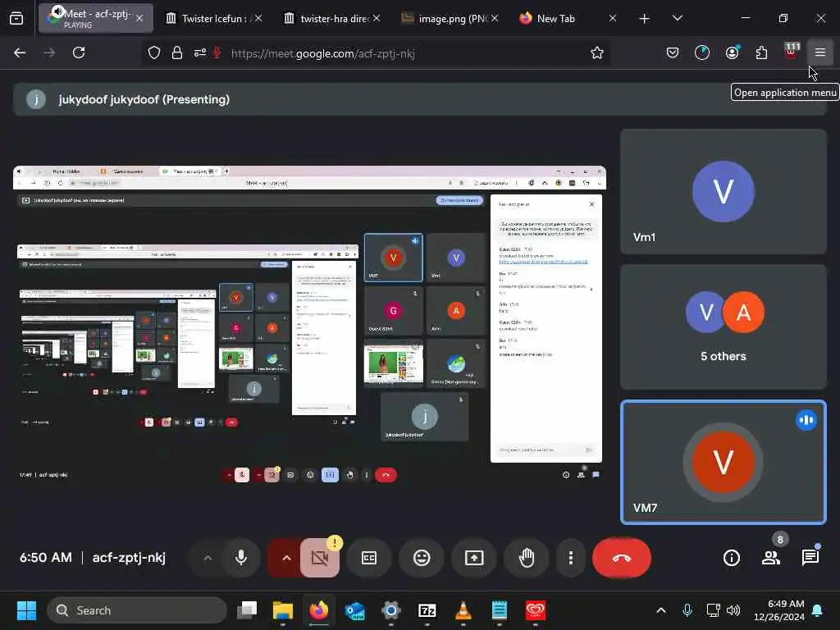Open File Explorer from the taskbar

pyautogui.click(x=283, y=610)
